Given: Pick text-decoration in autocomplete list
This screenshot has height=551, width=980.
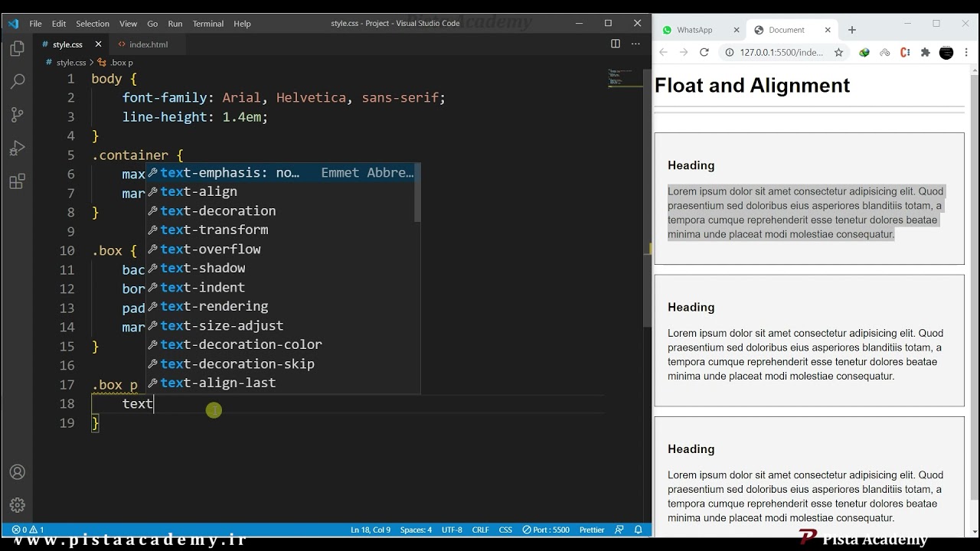Looking at the screenshot, I should tap(283, 210).
